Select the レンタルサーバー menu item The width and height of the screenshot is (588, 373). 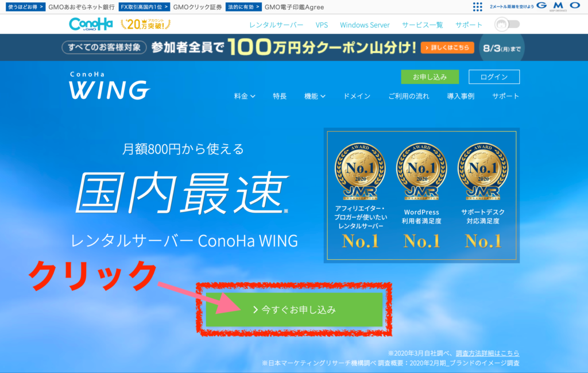point(276,25)
